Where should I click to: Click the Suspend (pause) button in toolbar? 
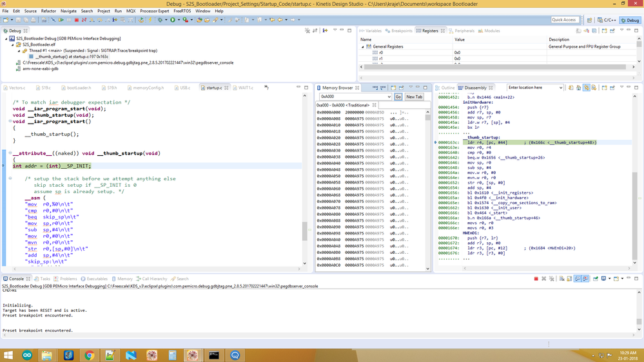[69, 20]
